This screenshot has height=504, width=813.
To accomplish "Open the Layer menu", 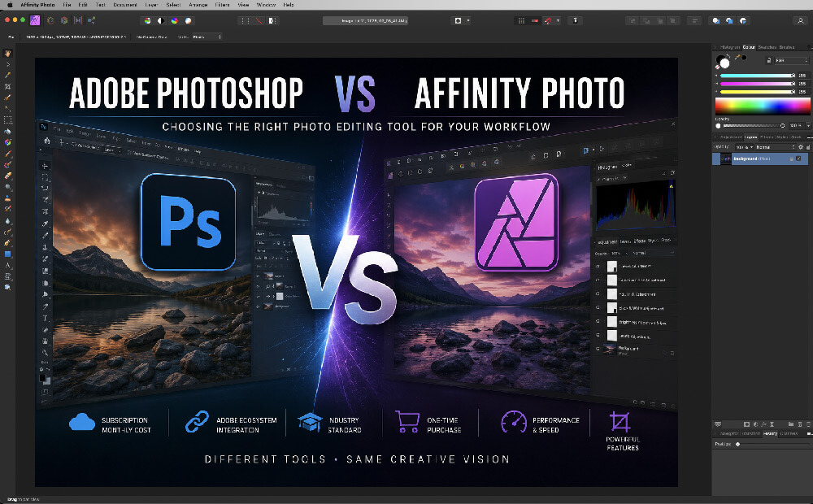I will 151,5.
